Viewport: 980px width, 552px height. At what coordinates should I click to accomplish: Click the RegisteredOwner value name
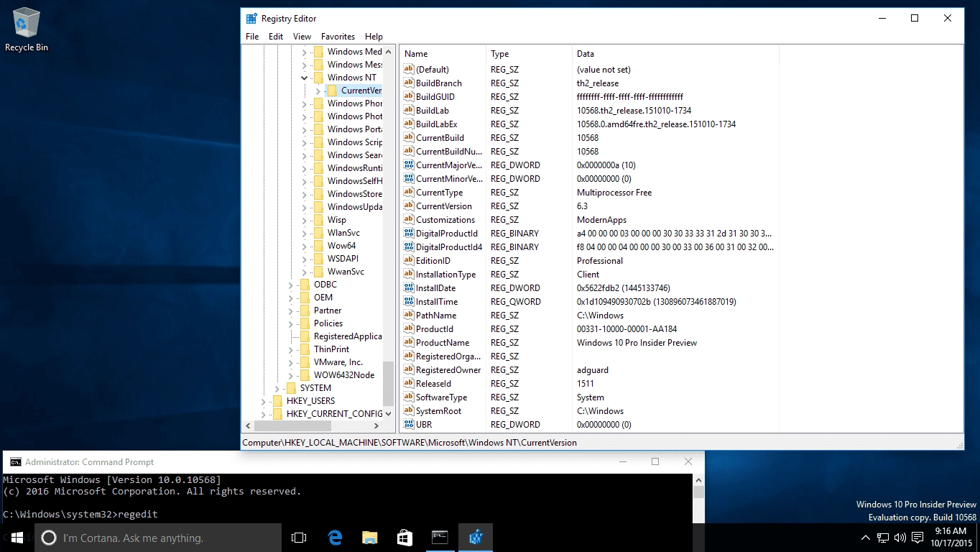point(448,370)
